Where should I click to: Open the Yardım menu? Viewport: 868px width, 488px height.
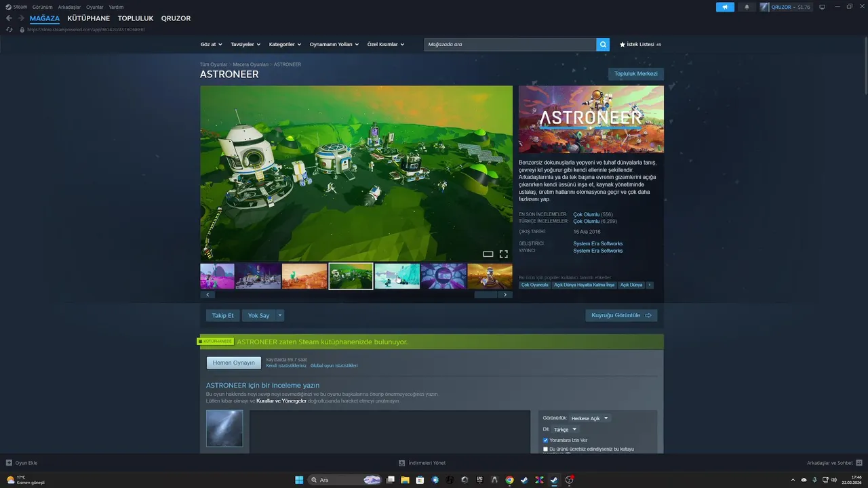[x=116, y=7]
